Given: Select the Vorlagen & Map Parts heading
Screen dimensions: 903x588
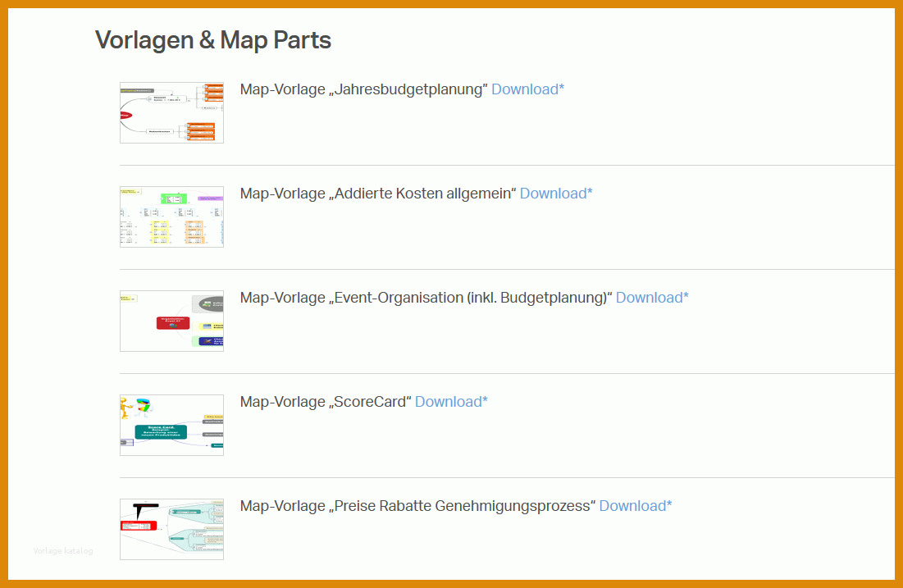Looking at the screenshot, I should pyautogui.click(x=213, y=40).
